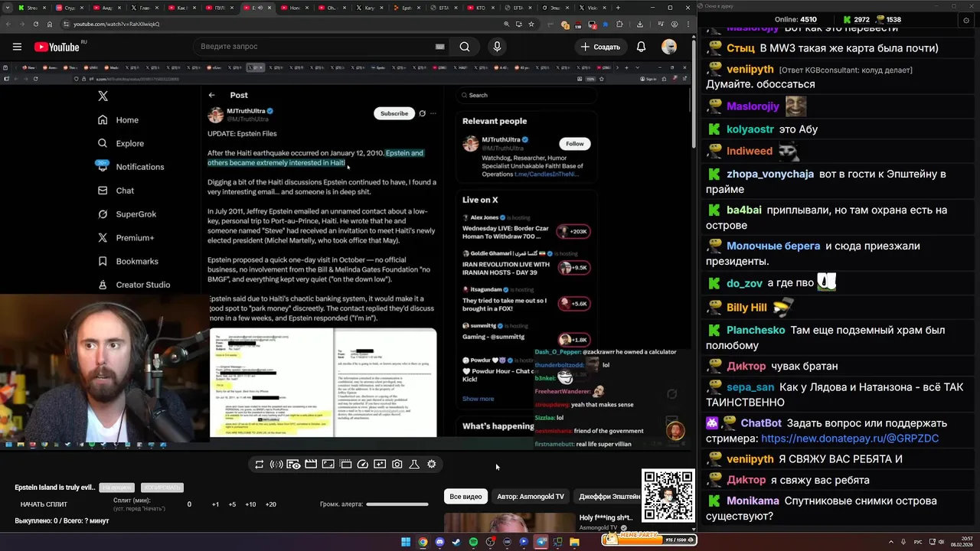Open the donatepay.ru link in chat
This screenshot has width=980, height=551.
850,439
